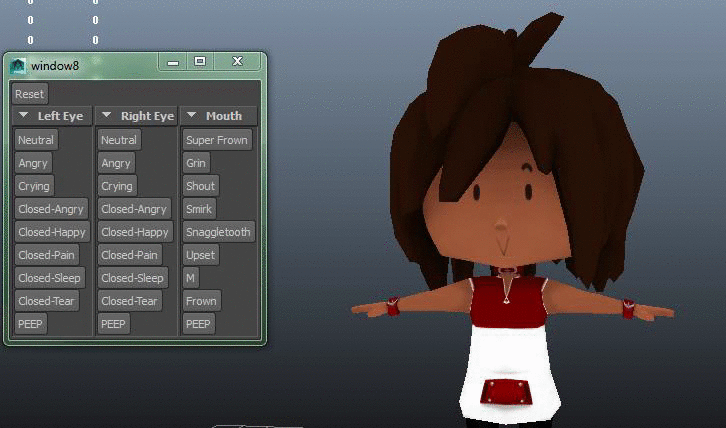
Task: Choose Right Eye Closed-Sleep
Action: pyautogui.click(x=133, y=278)
